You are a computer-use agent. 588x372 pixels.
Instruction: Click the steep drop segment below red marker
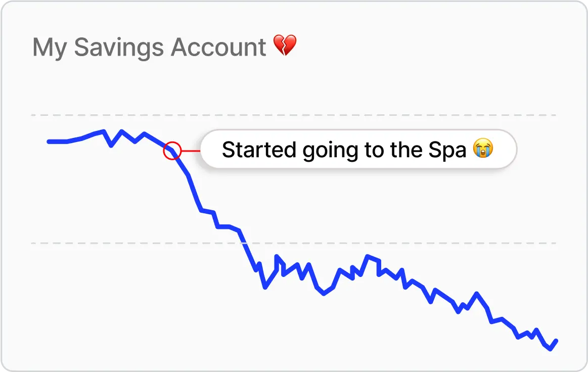click(x=195, y=192)
